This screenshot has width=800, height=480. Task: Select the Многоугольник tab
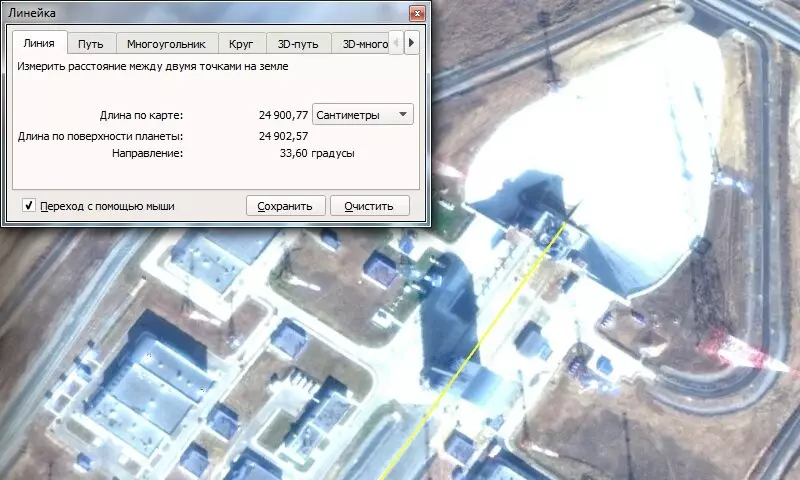tap(166, 44)
